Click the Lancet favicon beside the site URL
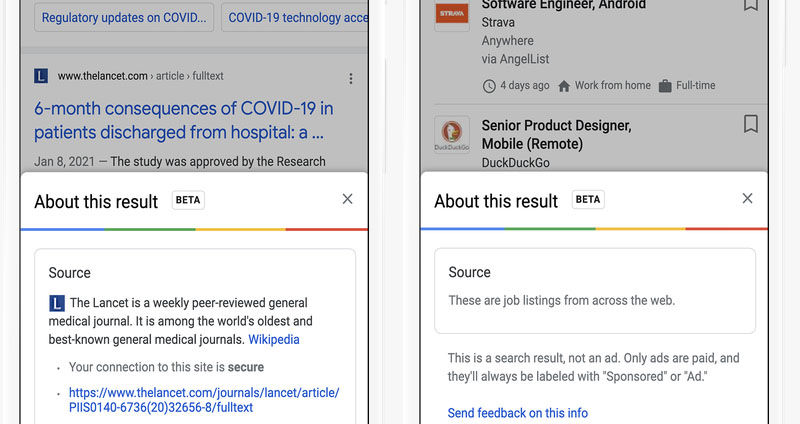This screenshot has width=800, height=424. pyautogui.click(x=41, y=76)
